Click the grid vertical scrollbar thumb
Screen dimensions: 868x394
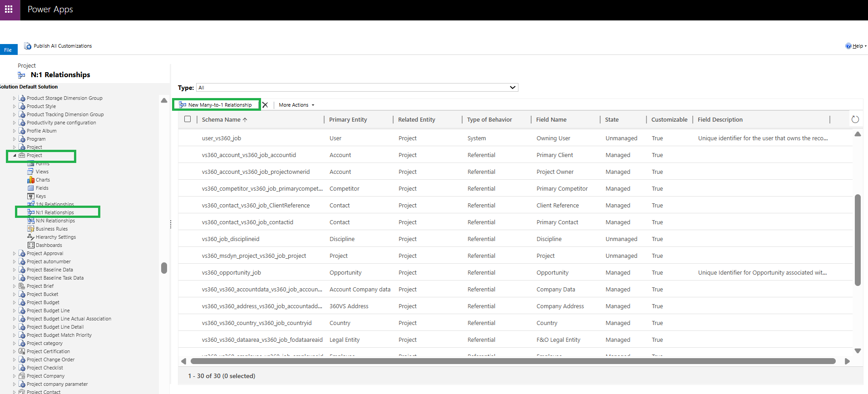pos(858,240)
